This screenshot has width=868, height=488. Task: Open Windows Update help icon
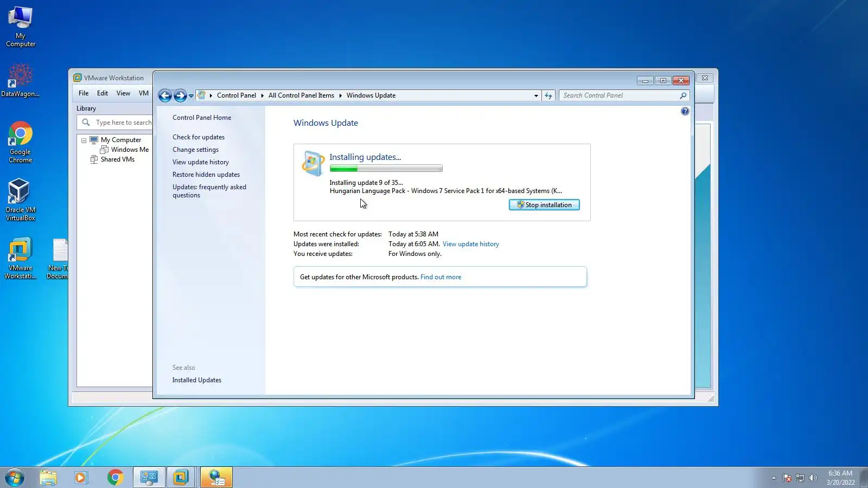[x=685, y=111]
